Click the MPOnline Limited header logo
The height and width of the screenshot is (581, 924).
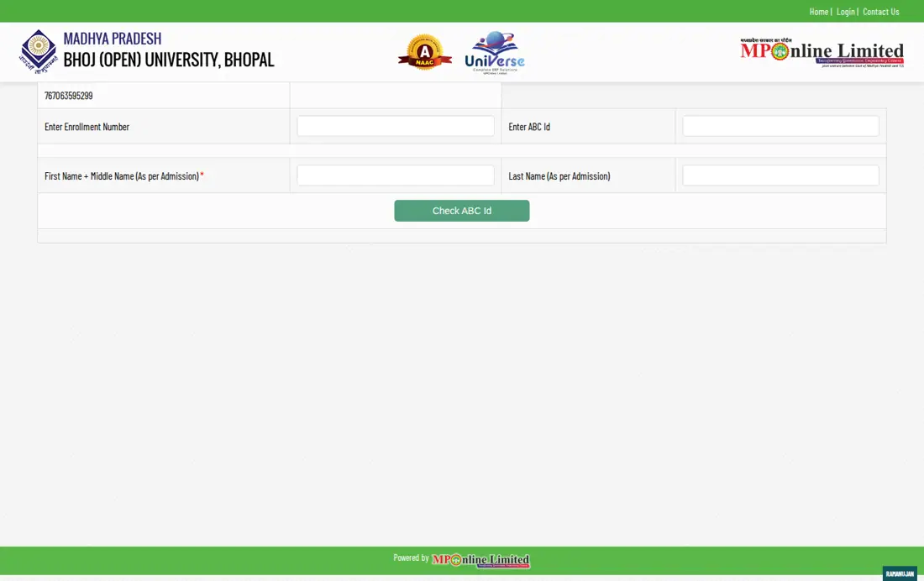(822, 52)
